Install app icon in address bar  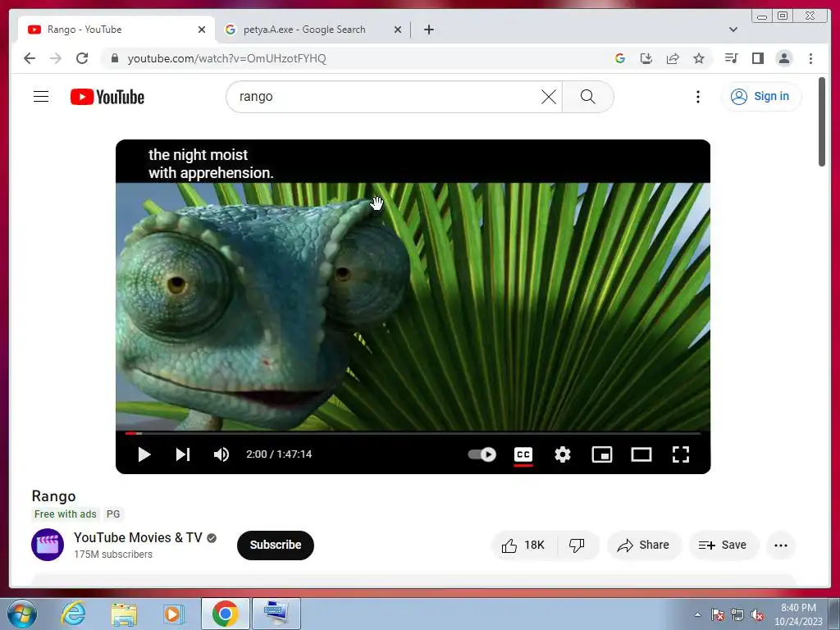(x=646, y=58)
